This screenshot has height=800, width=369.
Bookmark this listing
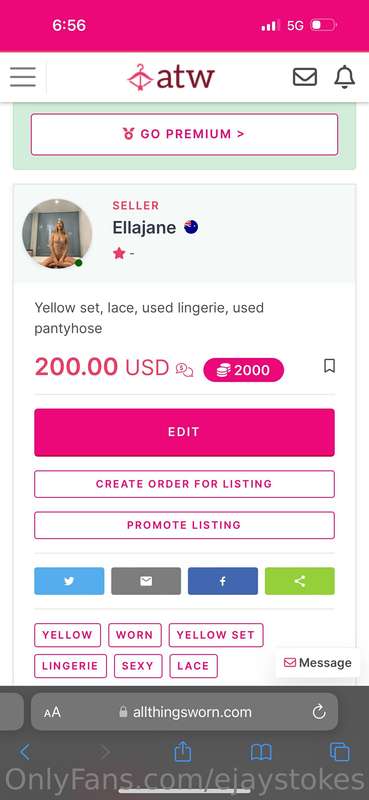point(330,366)
